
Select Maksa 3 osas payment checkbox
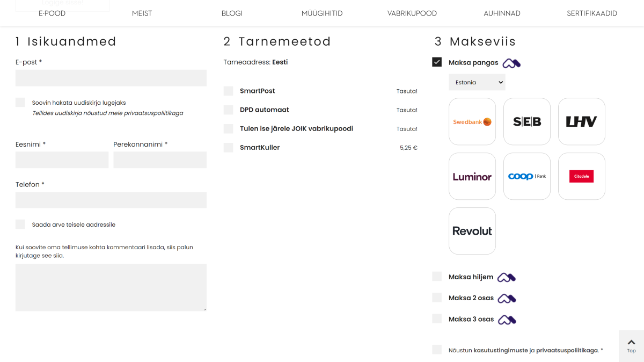pos(437,318)
